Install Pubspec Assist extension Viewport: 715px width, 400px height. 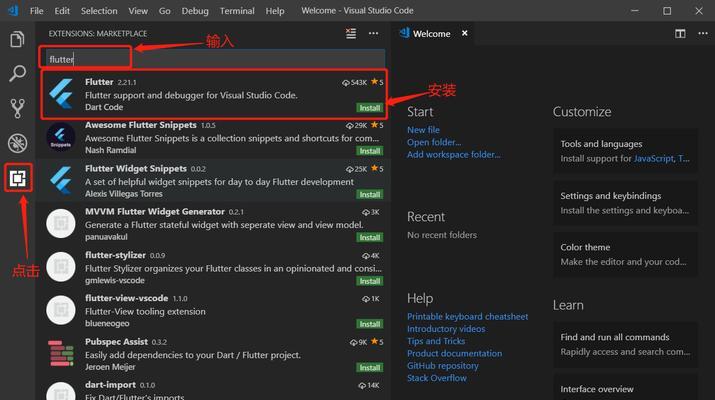(x=369, y=368)
